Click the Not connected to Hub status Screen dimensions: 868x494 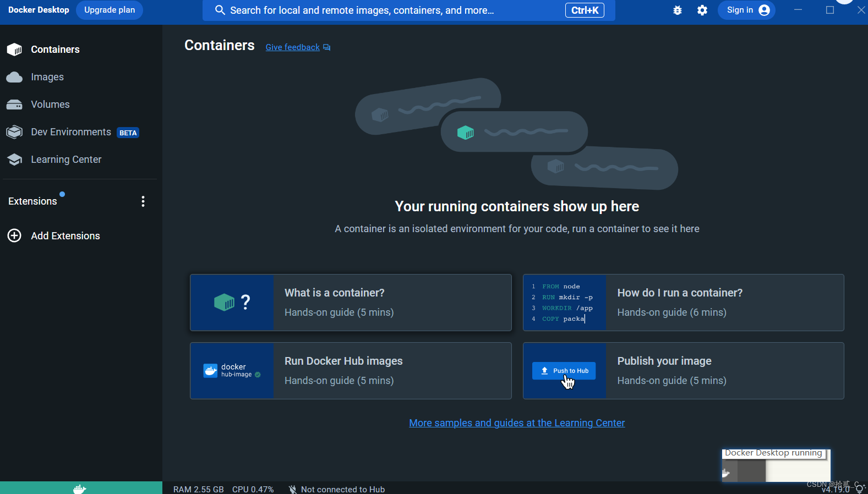336,489
